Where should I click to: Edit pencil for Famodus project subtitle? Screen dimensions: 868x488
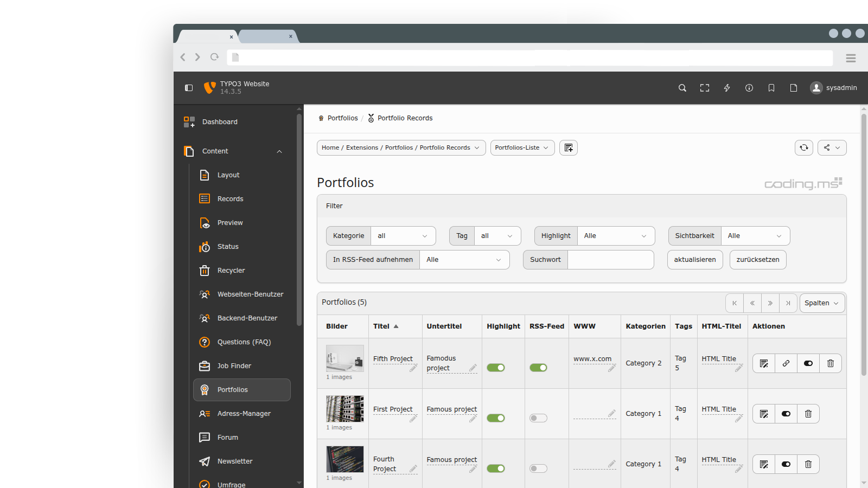click(x=473, y=368)
